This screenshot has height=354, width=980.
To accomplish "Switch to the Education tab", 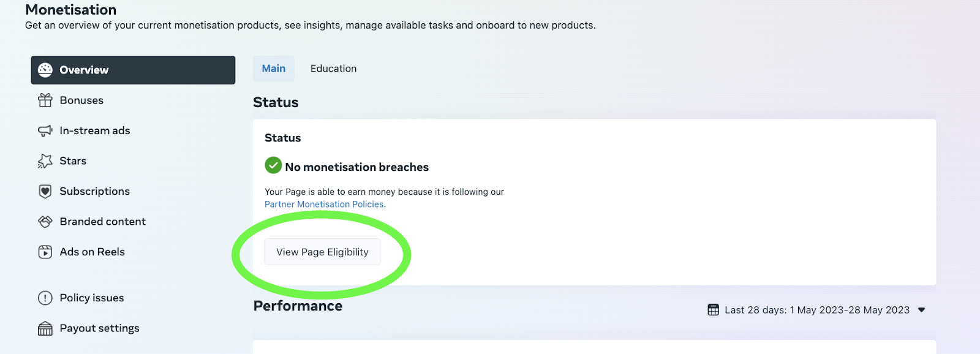I will [x=333, y=69].
